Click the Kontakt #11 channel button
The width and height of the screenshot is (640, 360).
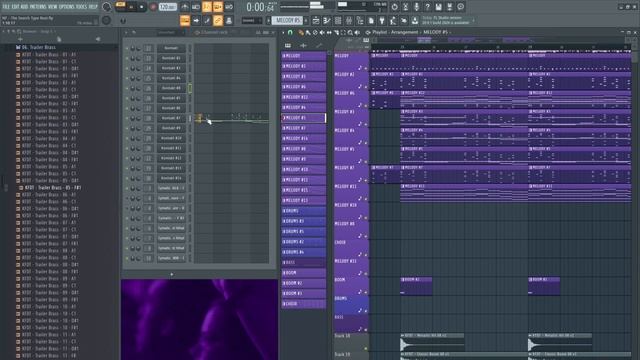point(171,148)
